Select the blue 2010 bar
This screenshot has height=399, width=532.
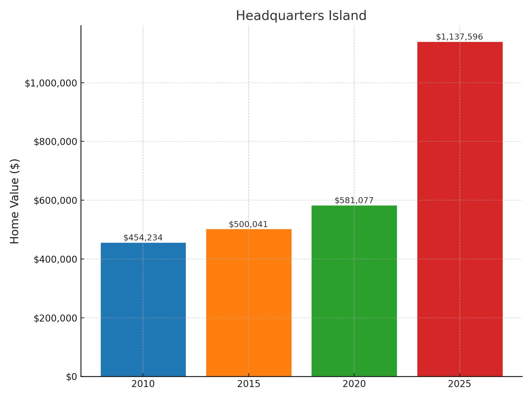click(143, 310)
